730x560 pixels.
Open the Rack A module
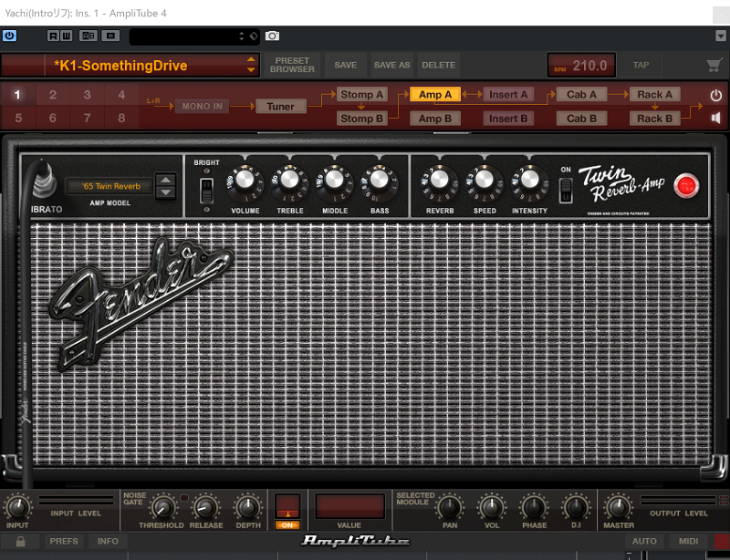[654, 95]
